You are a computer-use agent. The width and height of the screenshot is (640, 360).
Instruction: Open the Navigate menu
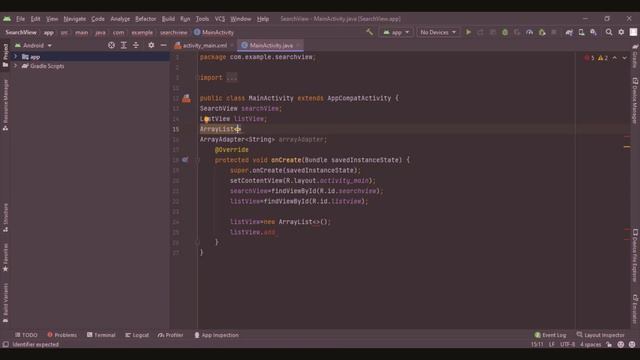click(x=75, y=19)
